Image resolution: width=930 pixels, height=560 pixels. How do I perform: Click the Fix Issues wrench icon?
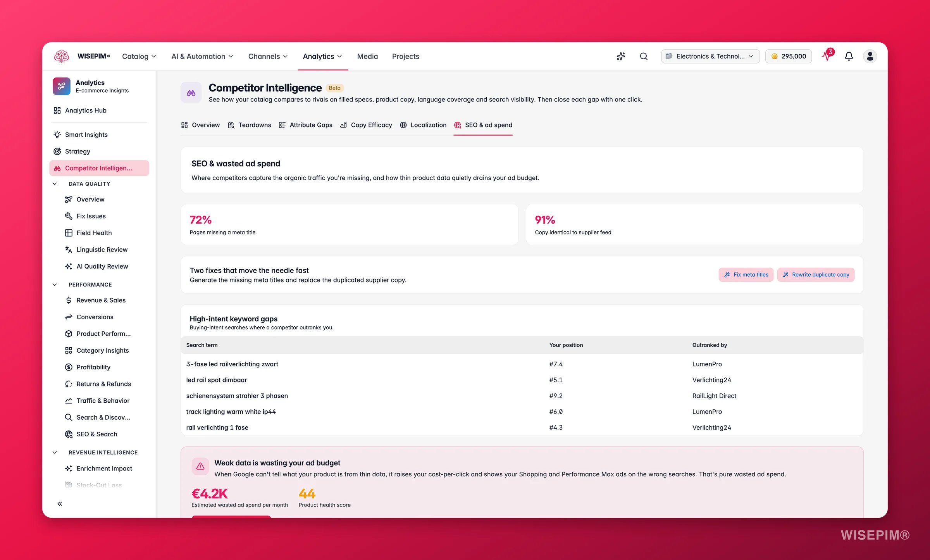tap(69, 216)
